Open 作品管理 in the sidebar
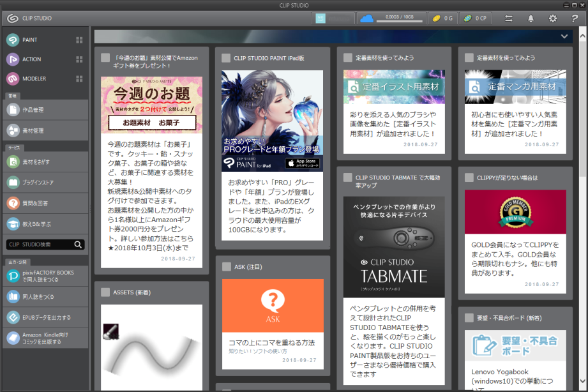This screenshot has width=588, height=392. point(45,110)
